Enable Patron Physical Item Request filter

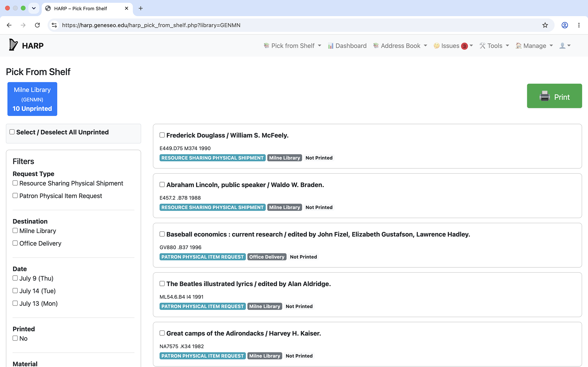(15, 196)
